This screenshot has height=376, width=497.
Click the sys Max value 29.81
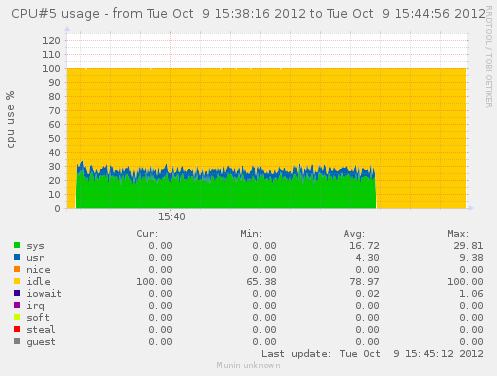coord(468,246)
